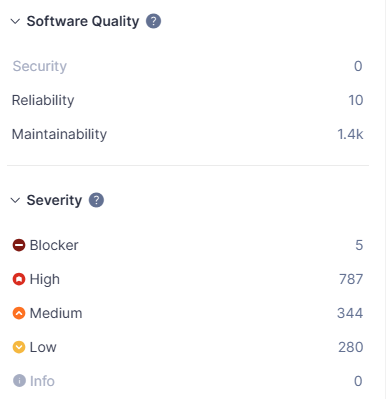The image size is (386, 399).
Task: Open the Severity help question mark
Action: [x=96, y=200]
